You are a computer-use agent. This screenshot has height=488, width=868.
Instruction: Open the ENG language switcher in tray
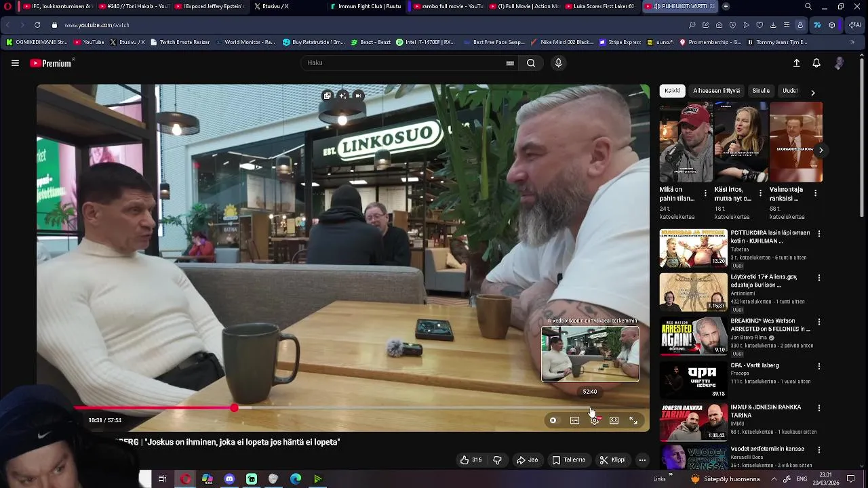click(802, 479)
